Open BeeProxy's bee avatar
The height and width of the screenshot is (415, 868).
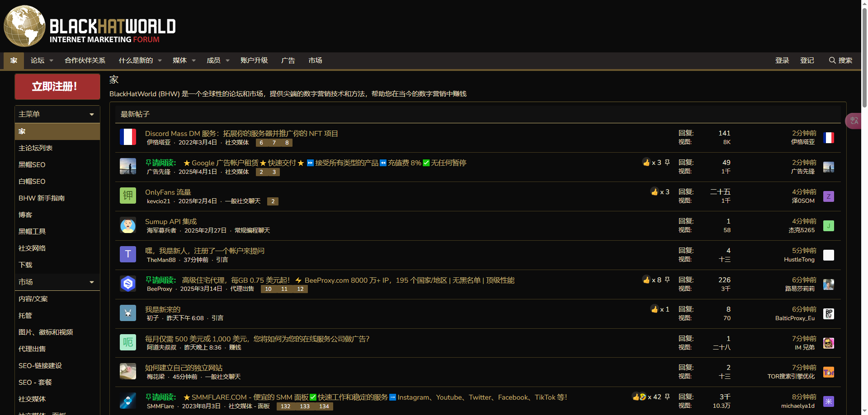[x=128, y=284]
